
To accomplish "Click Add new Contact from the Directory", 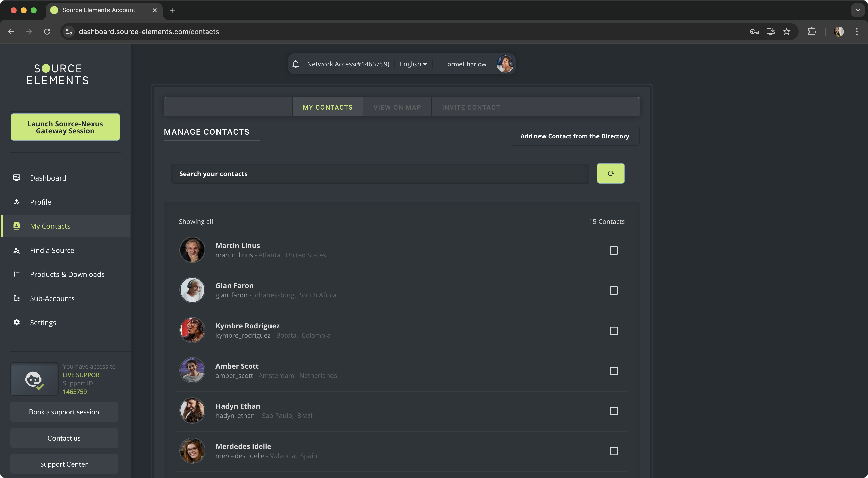I will (x=574, y=136).
